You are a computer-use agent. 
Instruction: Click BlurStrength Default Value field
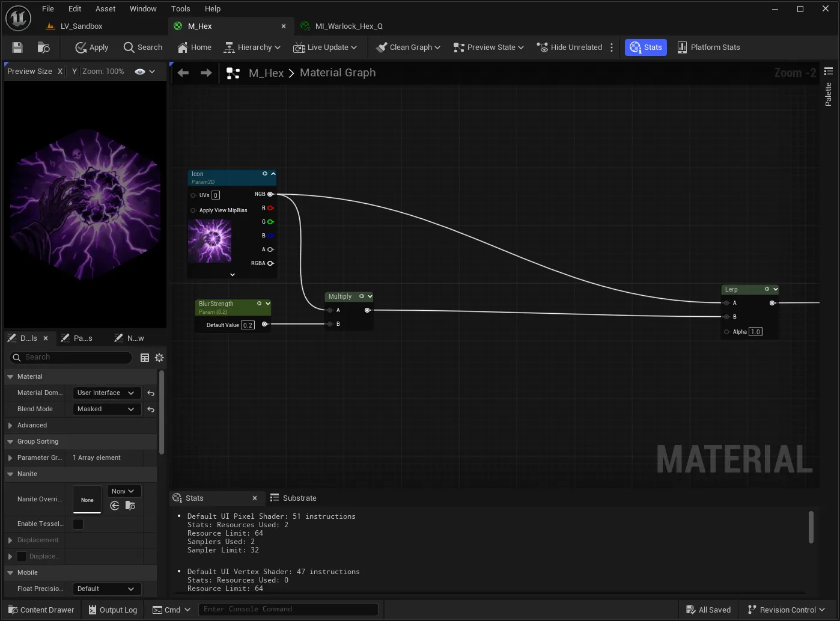tap(248, 325)
